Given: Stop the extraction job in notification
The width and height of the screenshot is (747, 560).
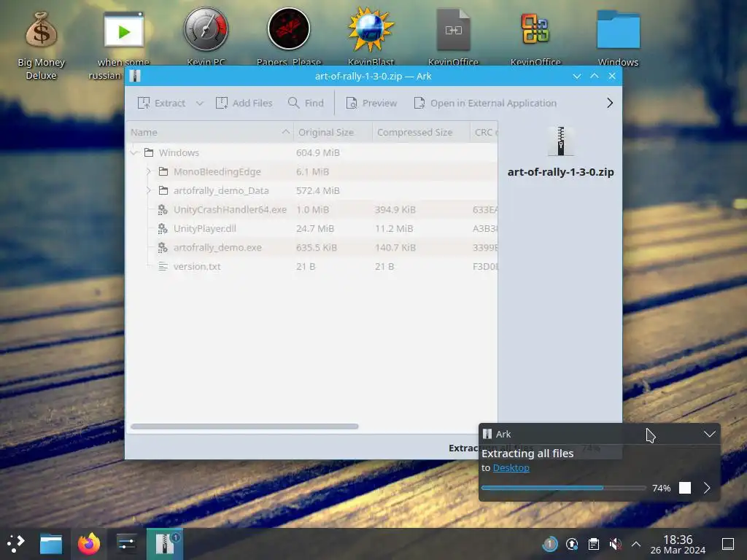Looking at the screenshot, I should click(684, 488).
